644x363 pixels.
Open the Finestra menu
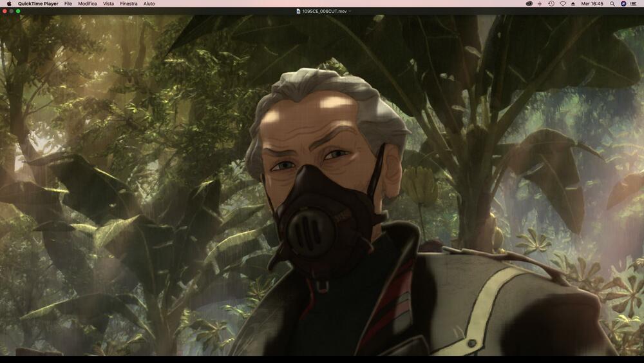(x=129, y=4)
